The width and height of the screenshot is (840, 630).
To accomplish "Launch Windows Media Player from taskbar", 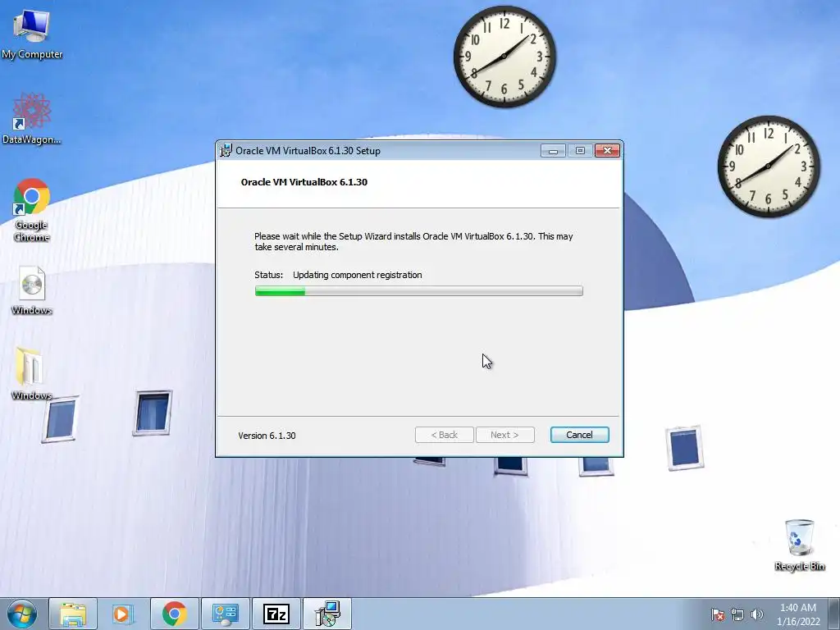I will 123,614.
